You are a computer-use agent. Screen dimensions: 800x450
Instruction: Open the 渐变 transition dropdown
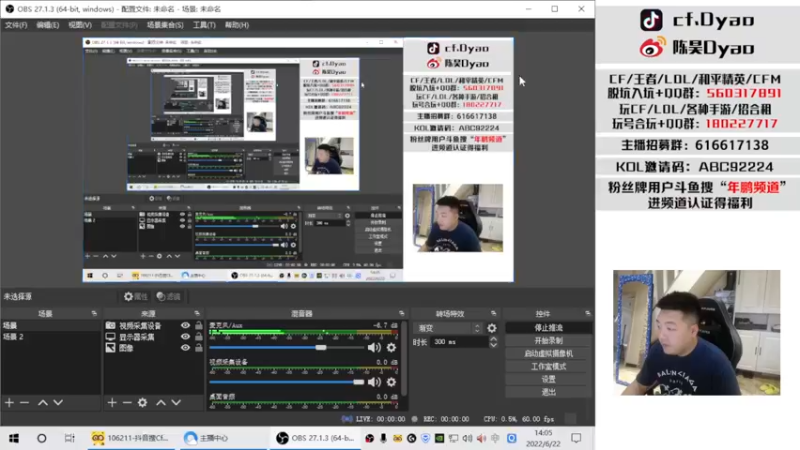point(447,328)
